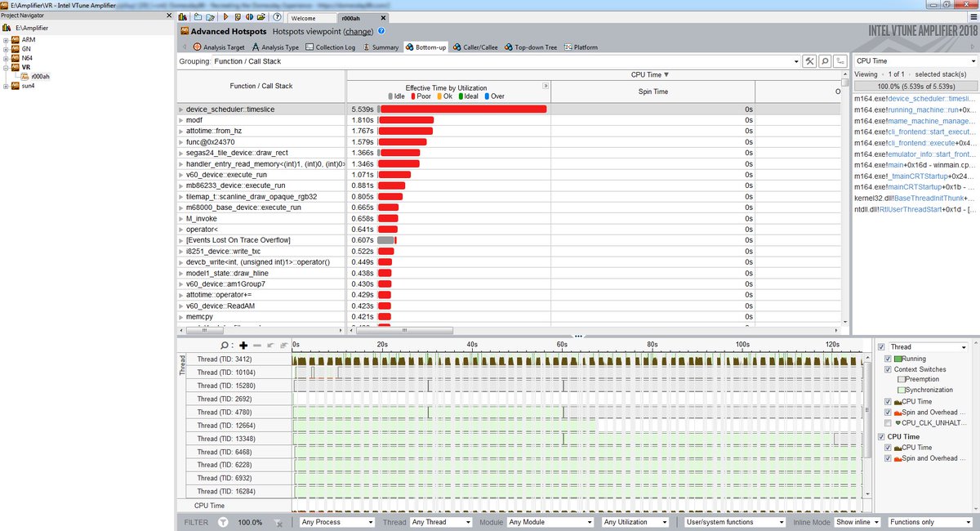Click the red Poor legend swatch in header
The height and width of the screenshot is (531, 980).
[x=412, y=96]
